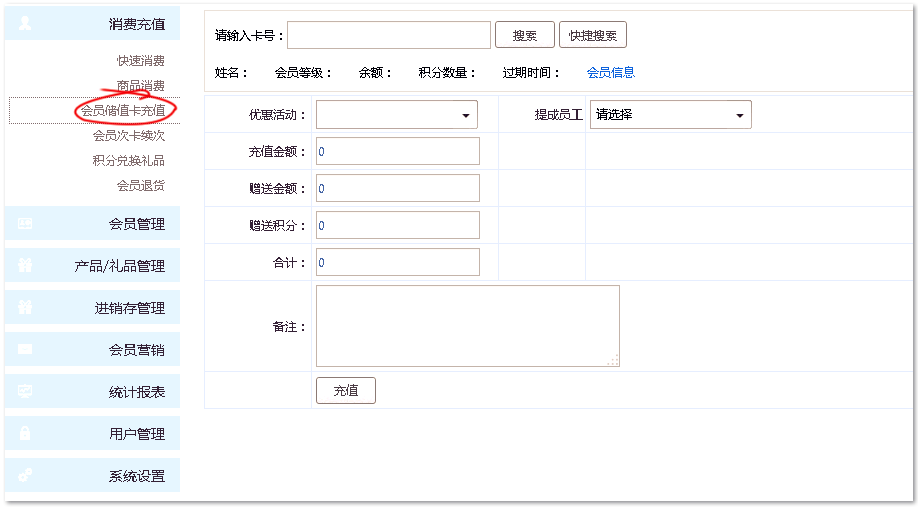
Task: Click the 过期时间 label text
Action: (531, 73)
